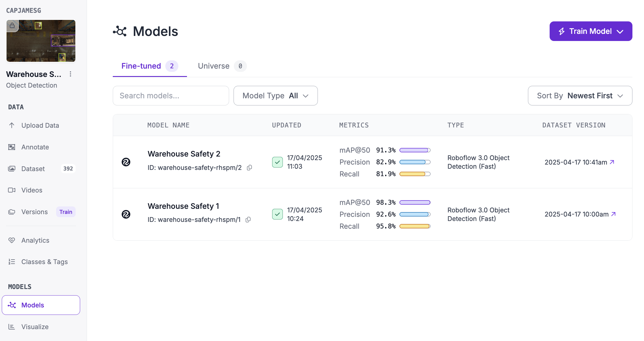Click the green status checkbox for Warehouse Safety 1

pyautogui.click(x=277, y=214)
